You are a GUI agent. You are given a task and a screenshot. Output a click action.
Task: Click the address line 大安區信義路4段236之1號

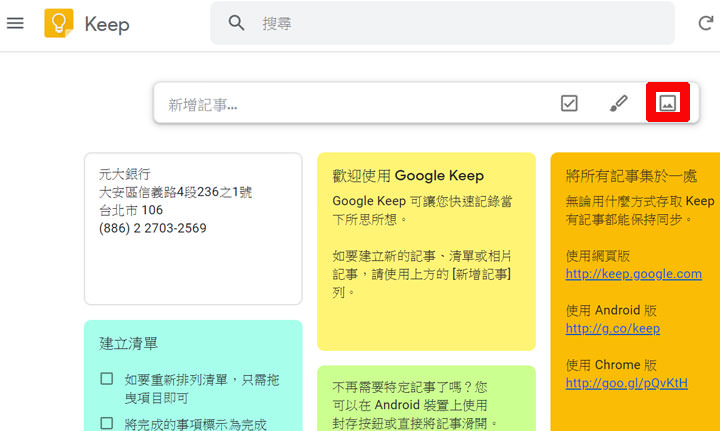(175, 192)
